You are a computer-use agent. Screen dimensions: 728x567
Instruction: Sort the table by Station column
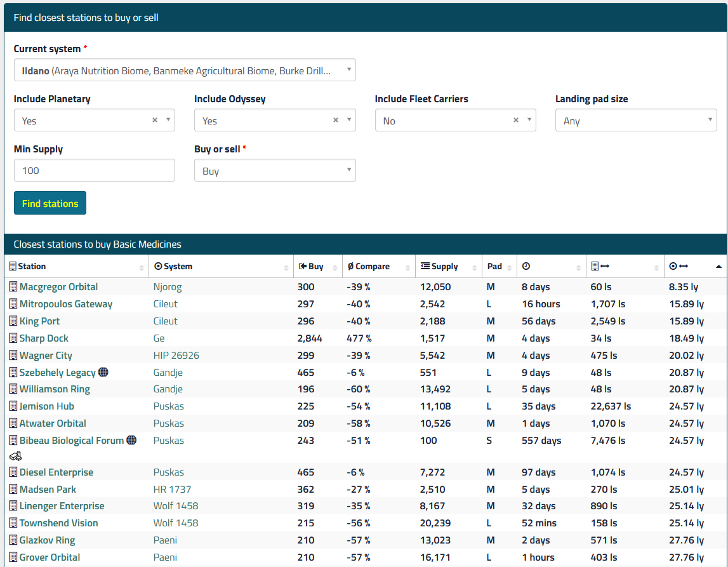point(77,266)
